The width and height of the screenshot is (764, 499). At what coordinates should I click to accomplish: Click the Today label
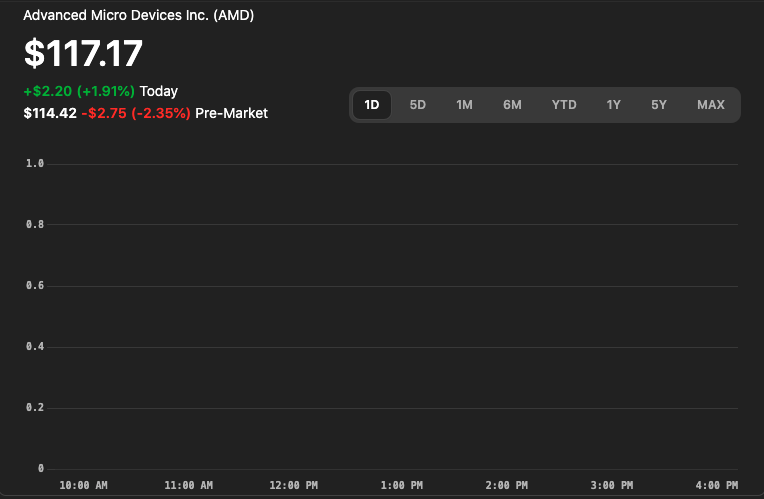pyautogui.click(x=159, y=91)
